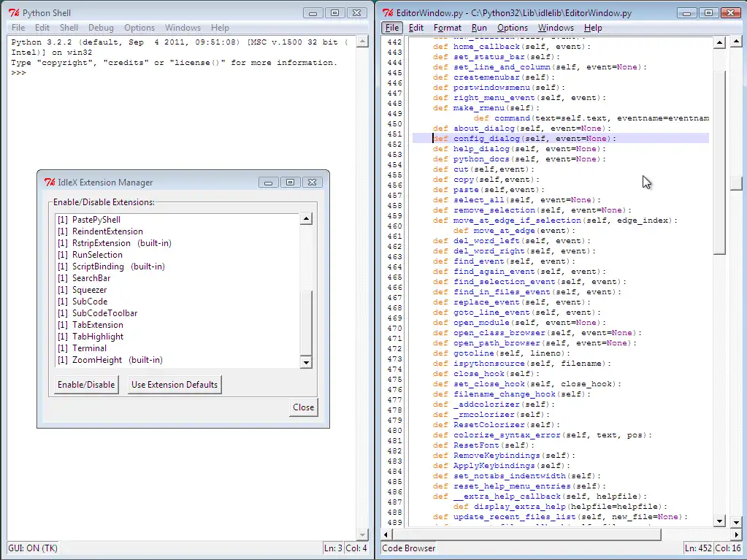Click the Tk feather icon in Python Shell title
The image size is (747, 560).
[x=14, y=13]
